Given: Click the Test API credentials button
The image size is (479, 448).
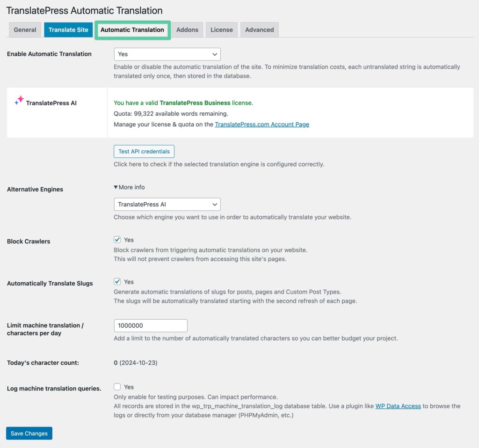Looking at the screenshot, I should (144, 151).
